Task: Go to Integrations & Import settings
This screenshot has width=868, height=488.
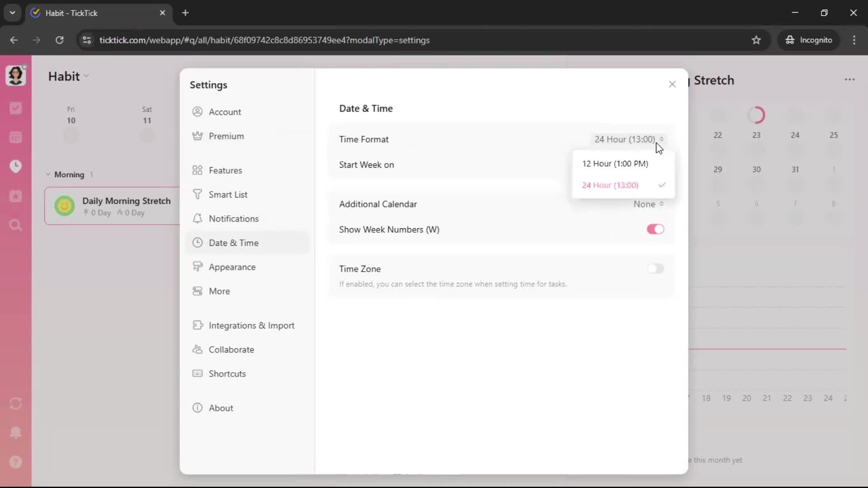Action: point(251,325)
